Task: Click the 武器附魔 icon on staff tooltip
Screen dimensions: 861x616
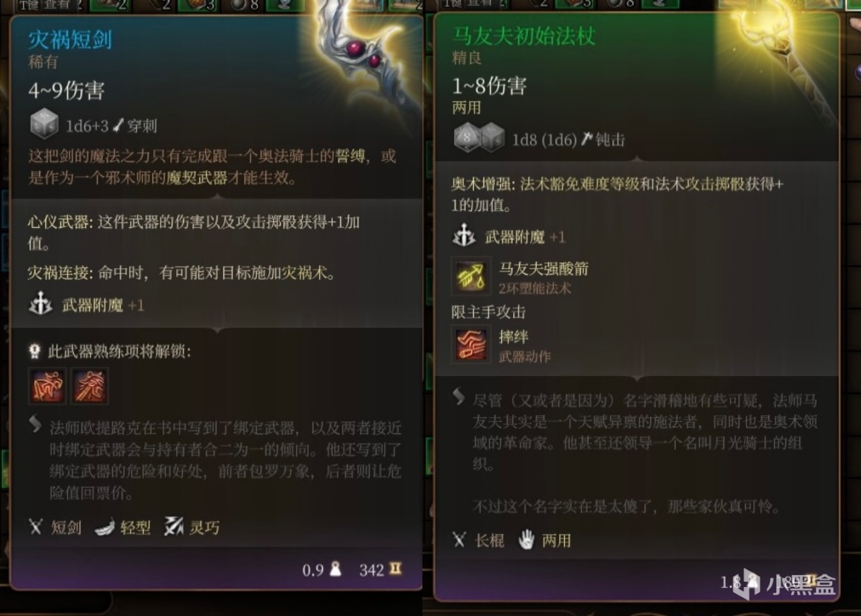Action: coord(465,237)
